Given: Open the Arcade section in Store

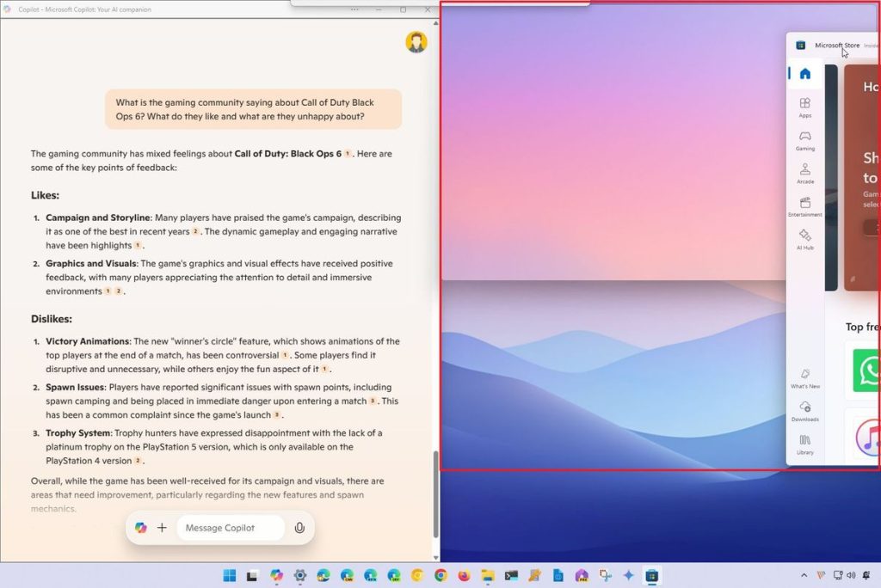Looking at the screenshot, I should pyautogui.click(x=805, y=174).
